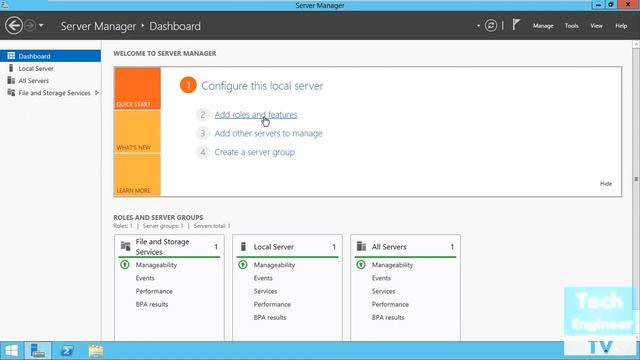Image resolution: width=640 pixels, height=360 pixels.
Task: Open Services in Local Server tile
Action: (265, 291)
